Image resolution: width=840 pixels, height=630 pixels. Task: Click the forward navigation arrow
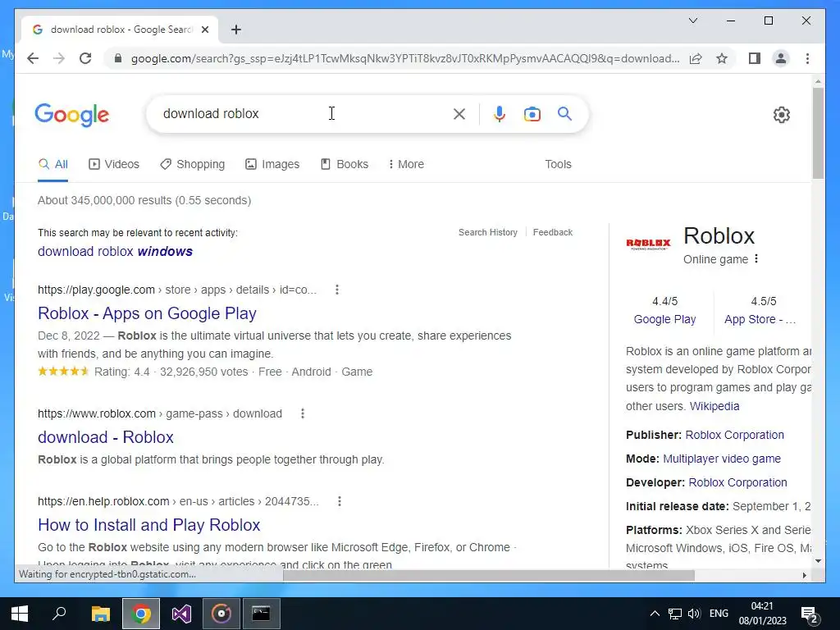point(59,58)
